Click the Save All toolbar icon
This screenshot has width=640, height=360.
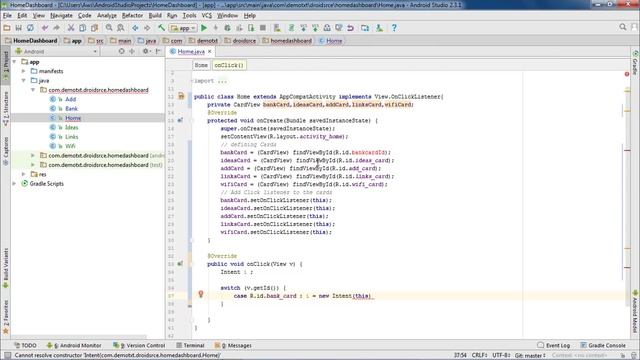[18, 28]
